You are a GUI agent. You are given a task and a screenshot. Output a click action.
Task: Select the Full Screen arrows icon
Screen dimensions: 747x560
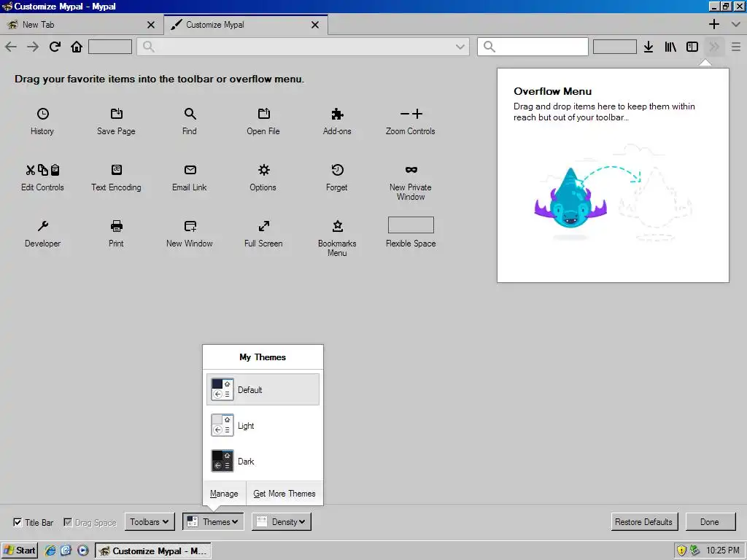coord(263,226)
